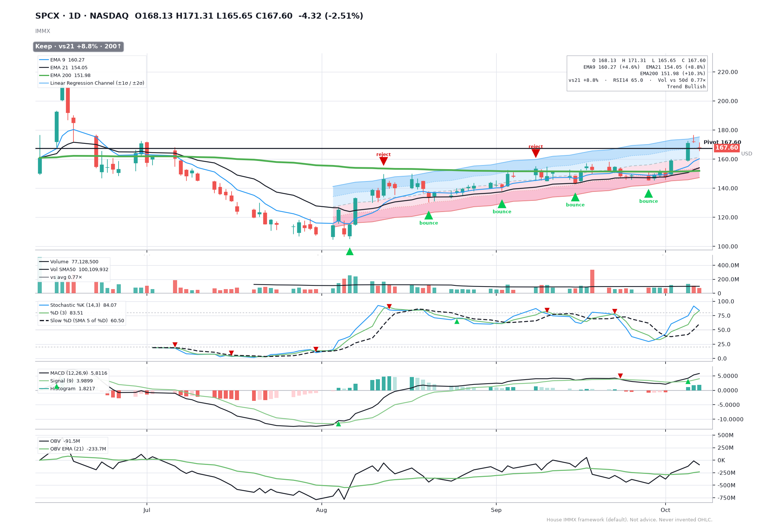Image resolution: width=783 pixels, height=532 pixels.
Task: Select the %D (3) 83.51 legend entry
Action: [x=61, y=313]
